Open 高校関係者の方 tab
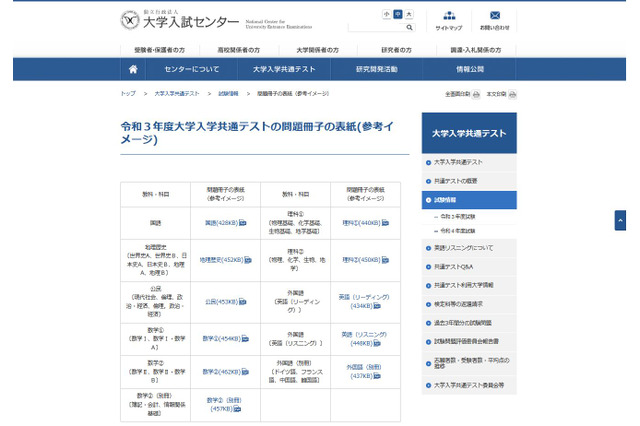This screenshot has height=426, width=640. (x=239, y=50)
